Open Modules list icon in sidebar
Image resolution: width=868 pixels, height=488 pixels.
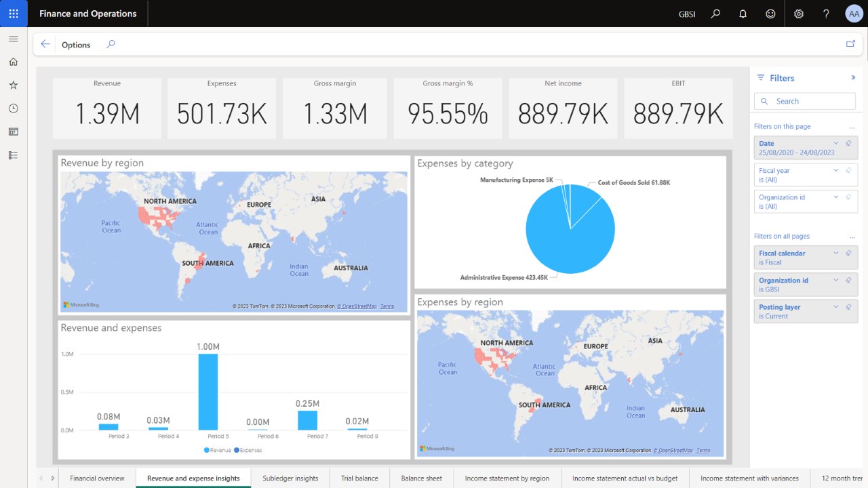[x=14, y=155]
